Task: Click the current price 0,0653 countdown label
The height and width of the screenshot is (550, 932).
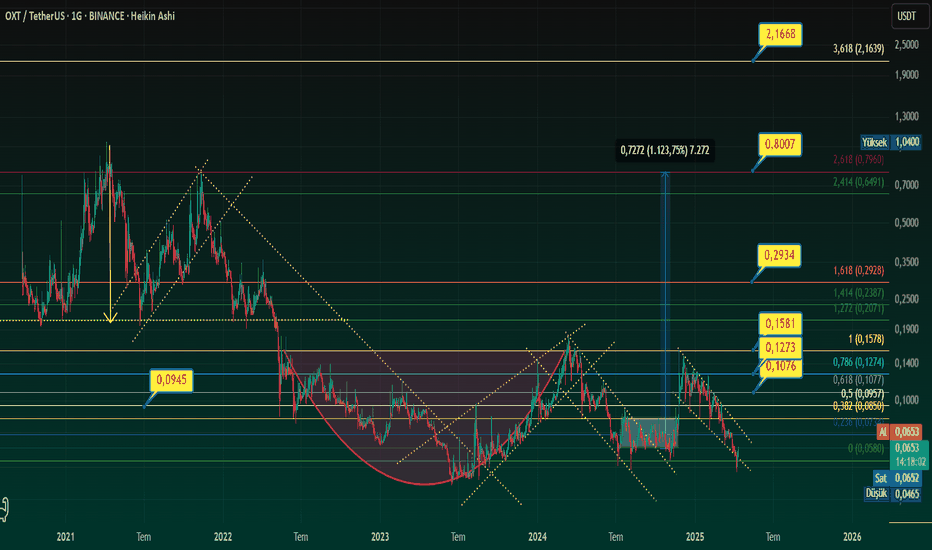Action: [908, 455]
